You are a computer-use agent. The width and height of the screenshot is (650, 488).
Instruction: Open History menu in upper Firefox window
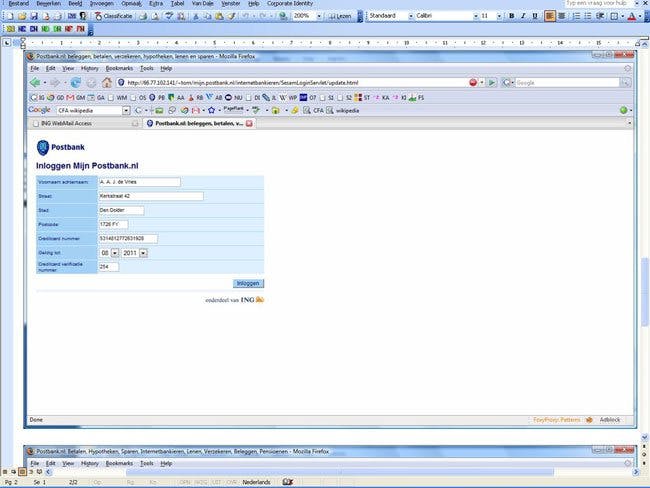point(90,68)
